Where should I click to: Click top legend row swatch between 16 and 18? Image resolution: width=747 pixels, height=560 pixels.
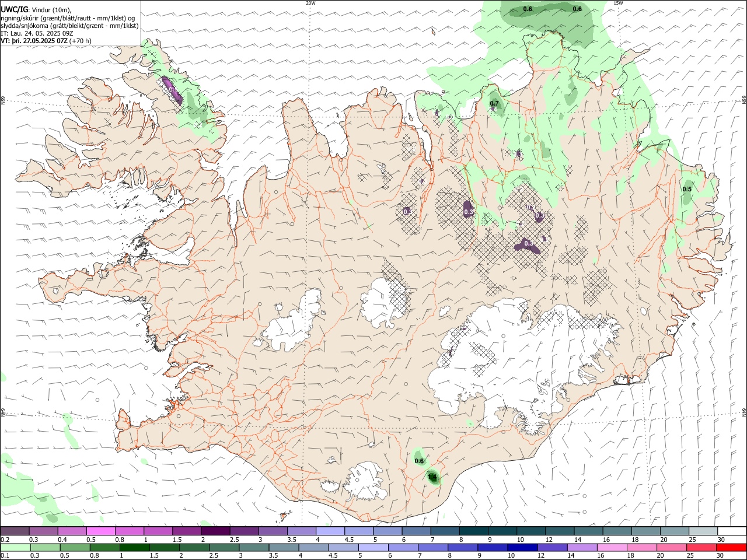618,531
